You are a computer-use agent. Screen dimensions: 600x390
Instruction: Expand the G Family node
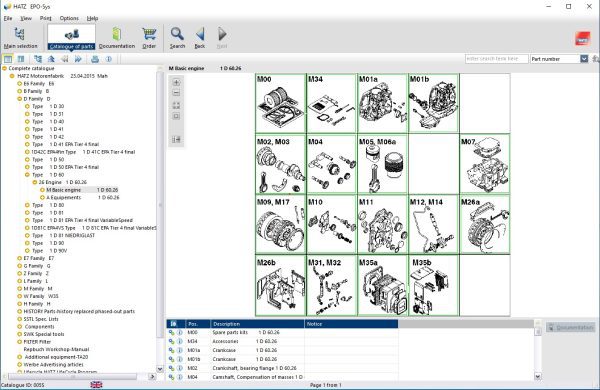[x=20, y=266]
